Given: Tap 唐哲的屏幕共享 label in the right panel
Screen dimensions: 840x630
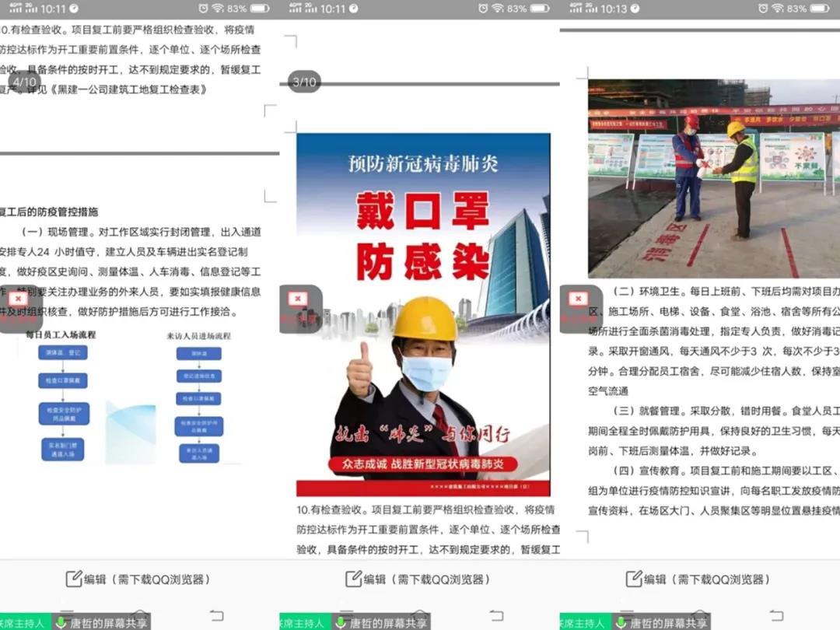Looking at the screenshot, I should coord(668,622).
